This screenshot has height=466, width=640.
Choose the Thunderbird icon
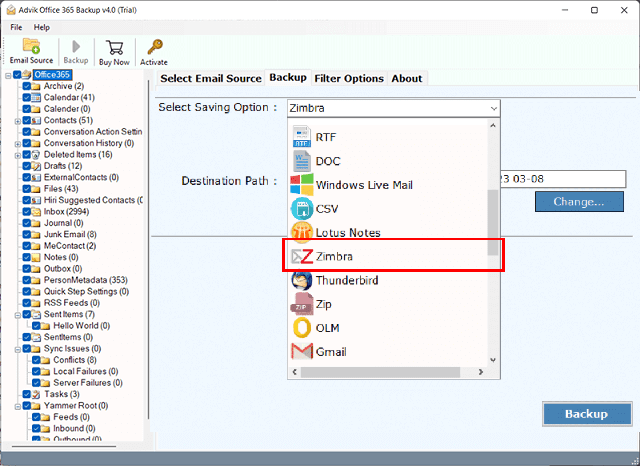coord(302,280)
